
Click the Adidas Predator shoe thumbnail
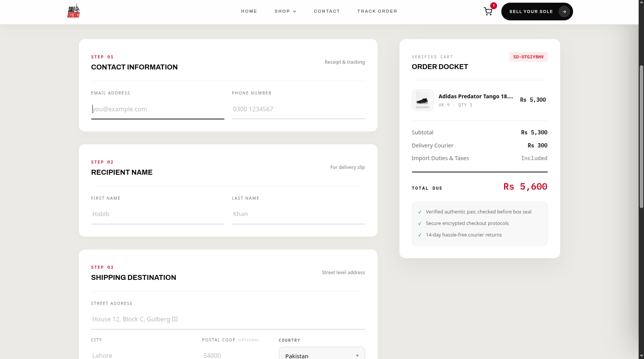[422, 100]
